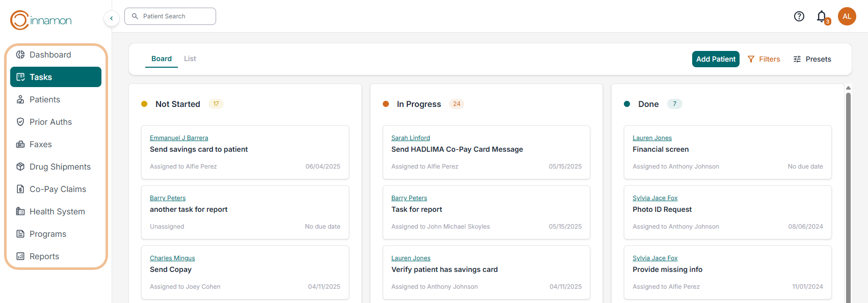Collapse the sidebar with chevron button
The width and height of the screenshot is (868, 303).
[111, 18]
